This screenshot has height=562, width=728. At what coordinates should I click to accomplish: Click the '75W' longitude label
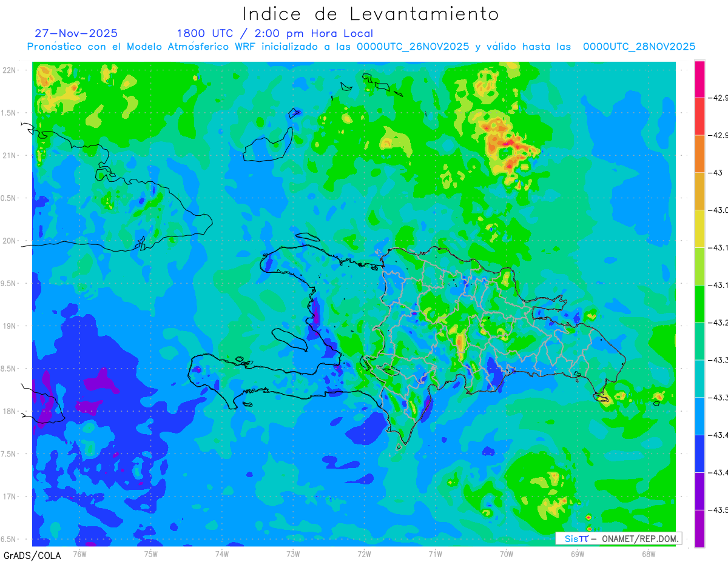click(151, 554)
